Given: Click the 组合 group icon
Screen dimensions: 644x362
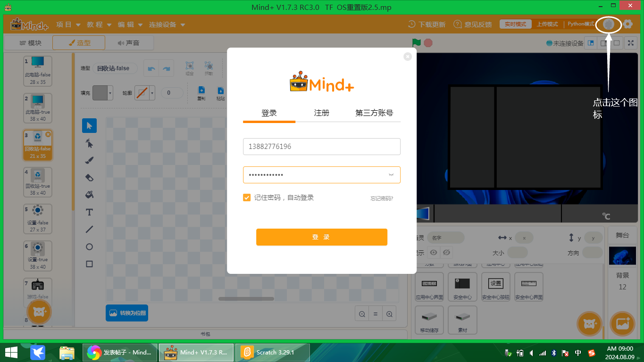Looking at the screenshot, I should click(190, 68).
